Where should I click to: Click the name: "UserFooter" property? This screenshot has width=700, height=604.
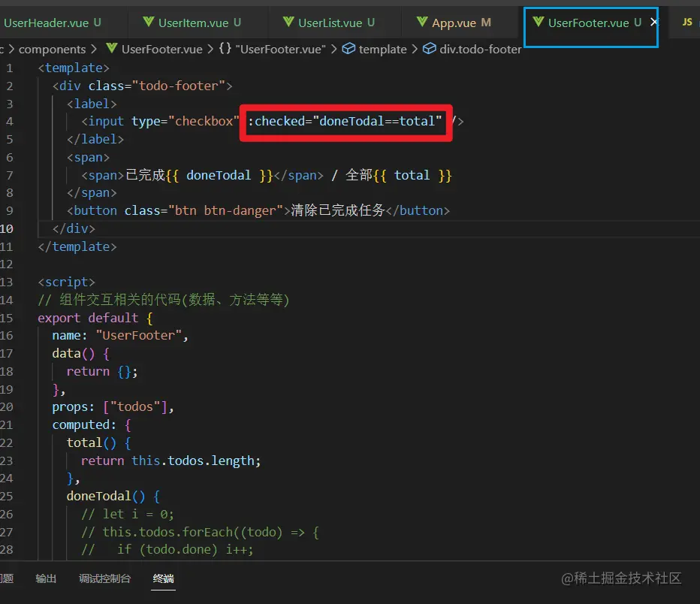120,336
